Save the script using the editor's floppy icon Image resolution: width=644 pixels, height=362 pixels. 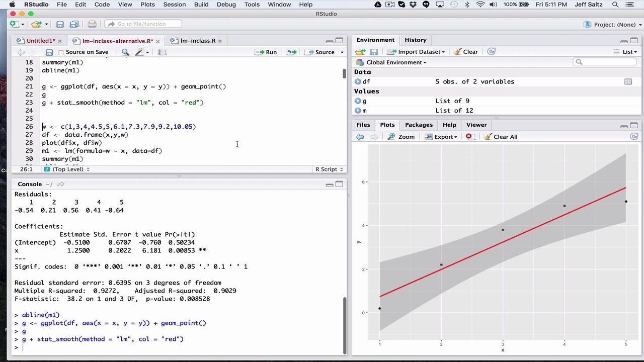[x=49, y=52]
